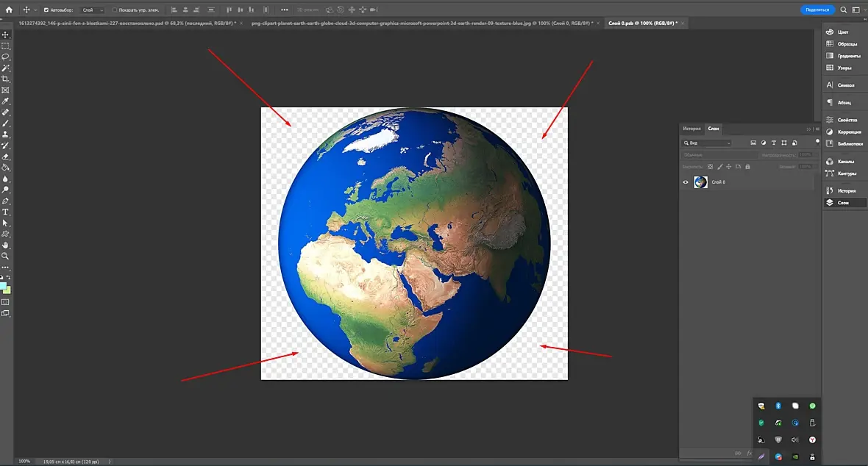Open the Вид layer filter dropdown

click(x=707, y=143)
